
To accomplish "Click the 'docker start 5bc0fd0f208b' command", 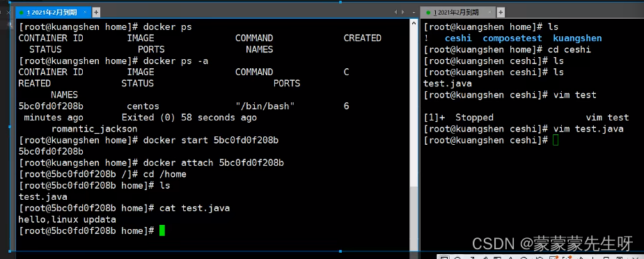I will 211,141.
